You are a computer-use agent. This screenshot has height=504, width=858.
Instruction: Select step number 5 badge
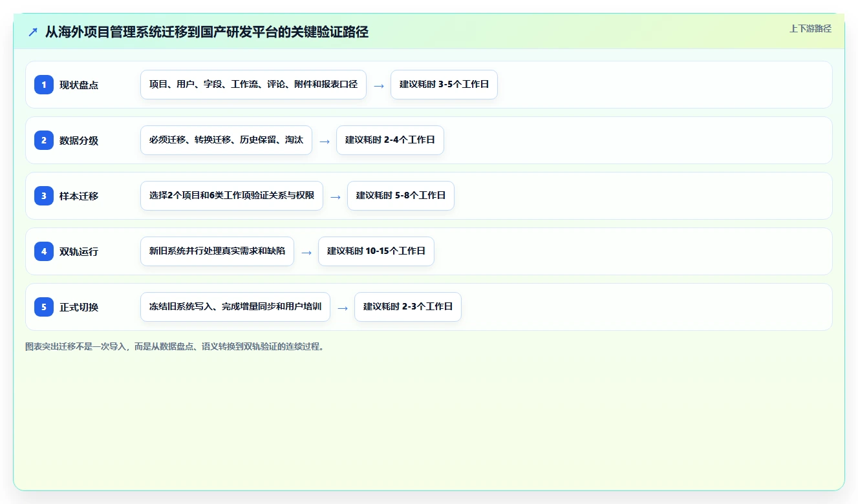point(44,307)
